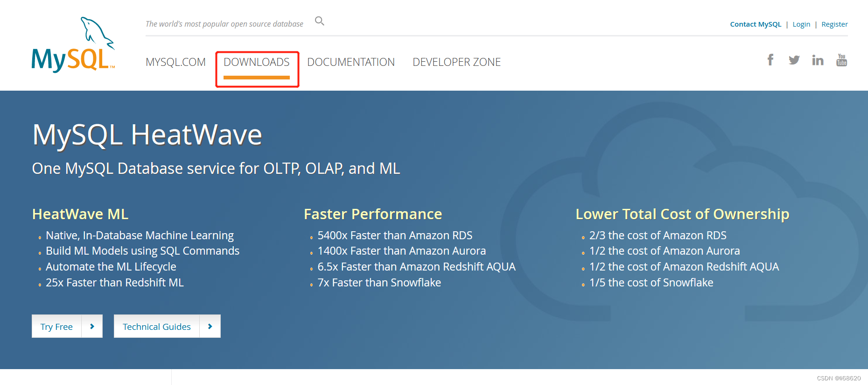Click the 'One MySQL Database service' subtitle
Screen dimensions: 868x385
click(216, 169)
